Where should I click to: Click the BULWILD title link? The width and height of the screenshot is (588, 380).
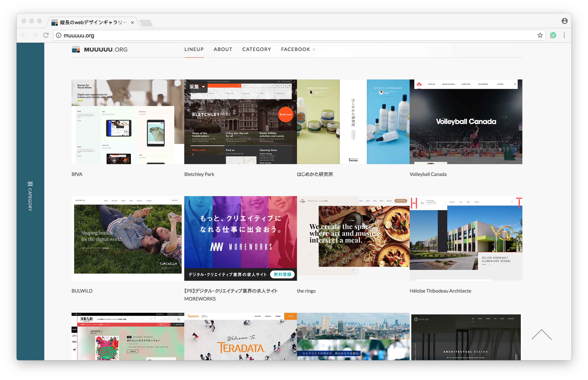coord(82,291)
